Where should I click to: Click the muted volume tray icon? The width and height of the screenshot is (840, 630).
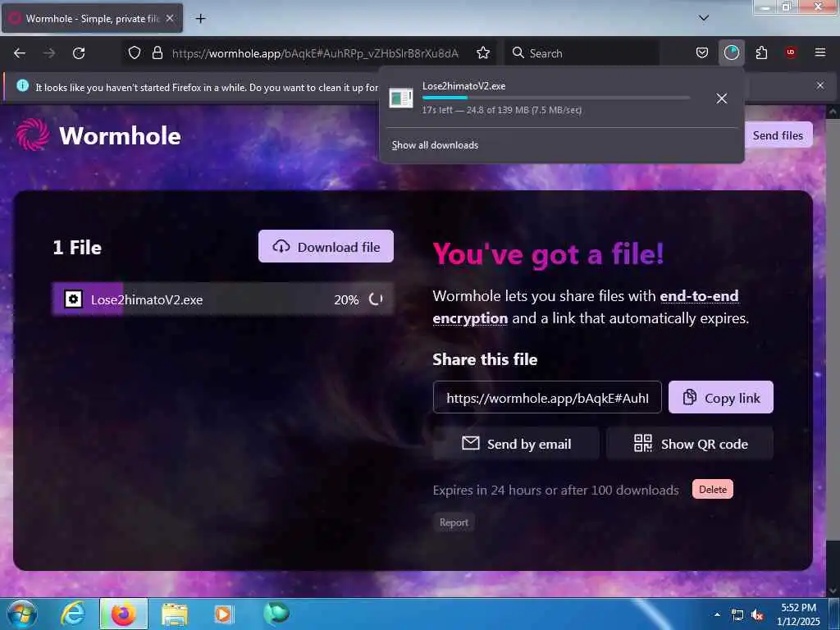[757, 615]
